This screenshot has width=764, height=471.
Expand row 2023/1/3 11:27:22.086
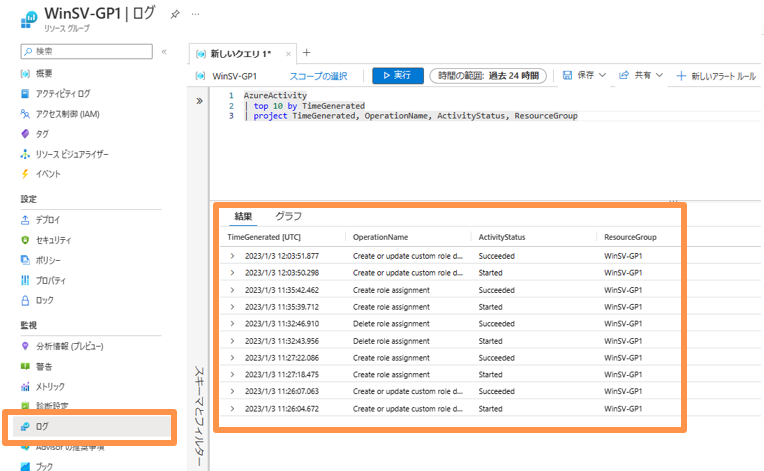tap(232, 358)
